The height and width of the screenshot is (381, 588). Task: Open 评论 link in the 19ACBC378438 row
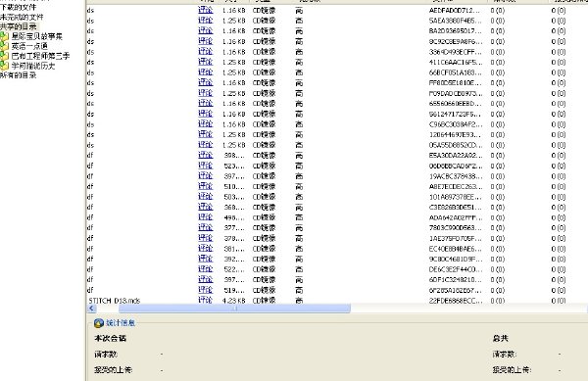(206, 176)
